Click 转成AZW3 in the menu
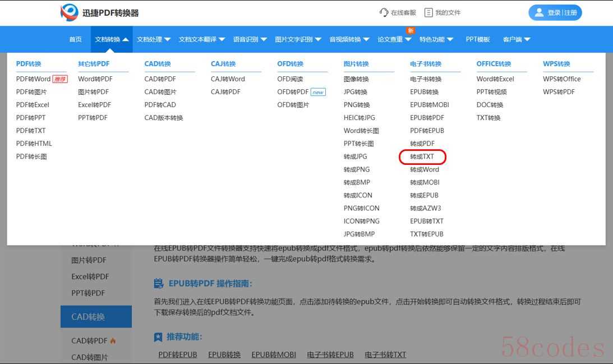The image size is (613, 364). pos(425,208)
